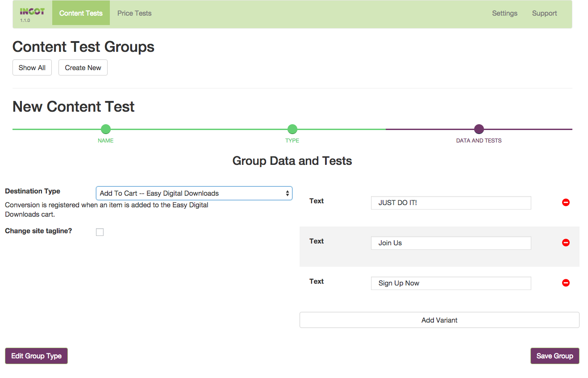Click Edit Group Type button
The width and height of the screenshot is (588, 378).
click(36, 356)
